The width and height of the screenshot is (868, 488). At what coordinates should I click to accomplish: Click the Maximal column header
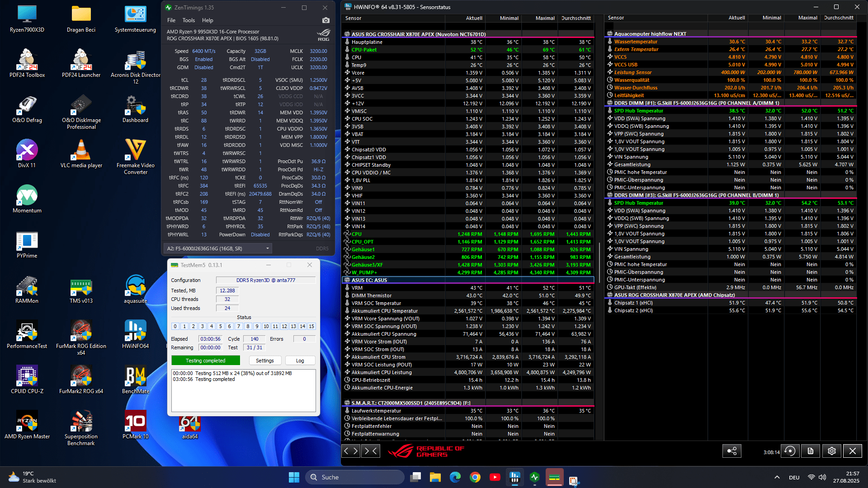point(545,18)
